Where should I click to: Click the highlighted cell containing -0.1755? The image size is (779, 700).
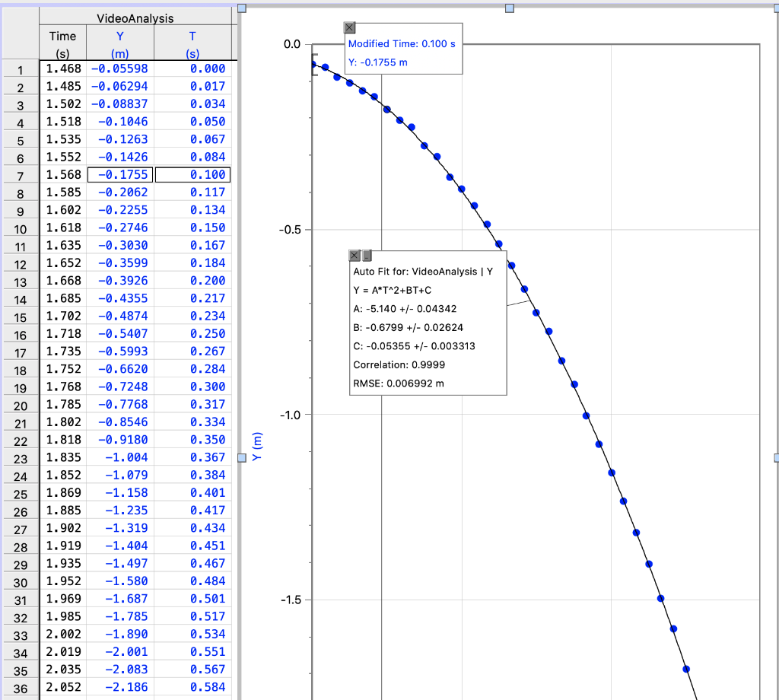[x=119, y=174]
